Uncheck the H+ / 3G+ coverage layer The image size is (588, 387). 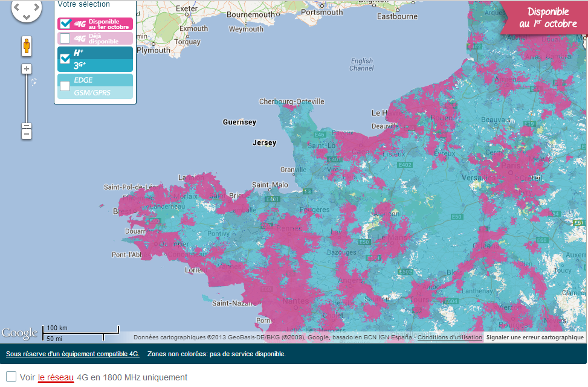(x=65, y=59)
